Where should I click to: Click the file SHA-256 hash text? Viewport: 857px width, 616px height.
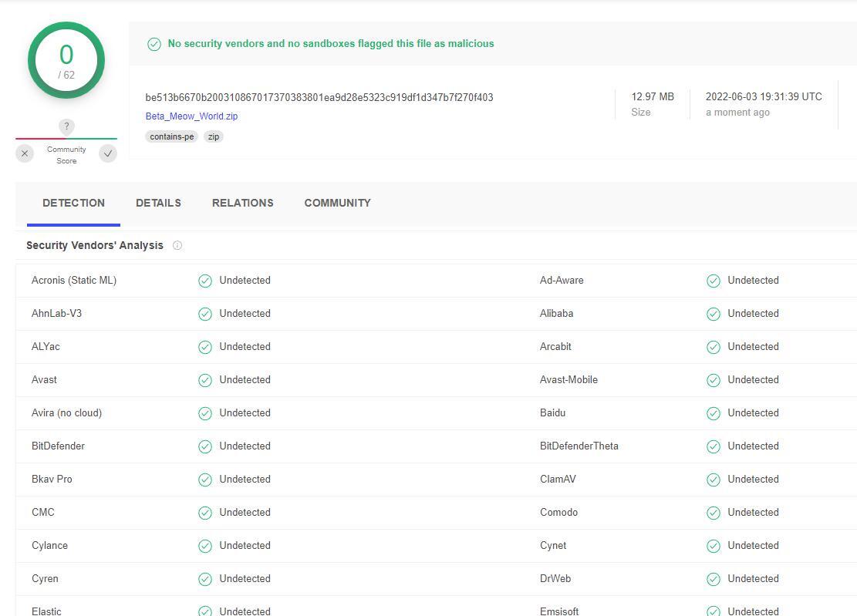pos(319,97)
